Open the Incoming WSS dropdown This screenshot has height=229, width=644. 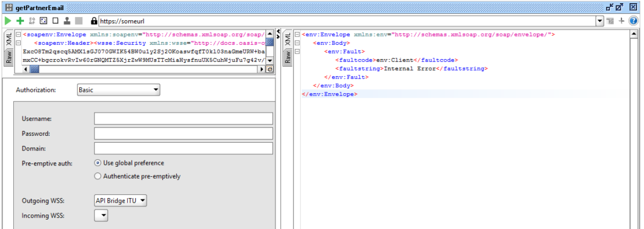click(x=101, y=215)
